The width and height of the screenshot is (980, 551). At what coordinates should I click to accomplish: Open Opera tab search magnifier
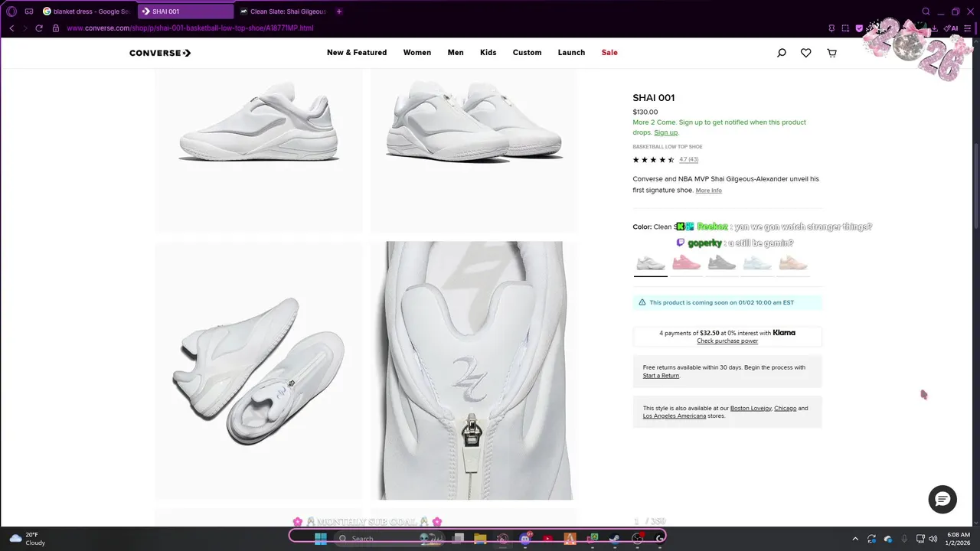pos(926,11)
